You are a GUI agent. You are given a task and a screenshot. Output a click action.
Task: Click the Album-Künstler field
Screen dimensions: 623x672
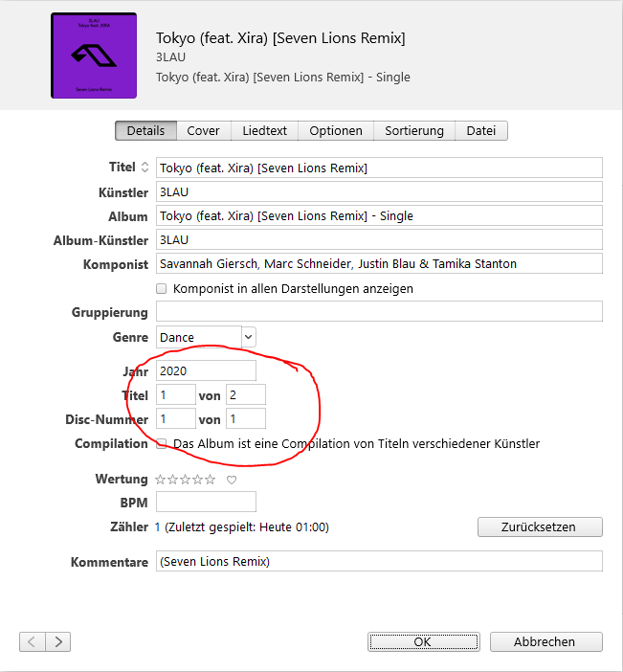click(379, 240)
